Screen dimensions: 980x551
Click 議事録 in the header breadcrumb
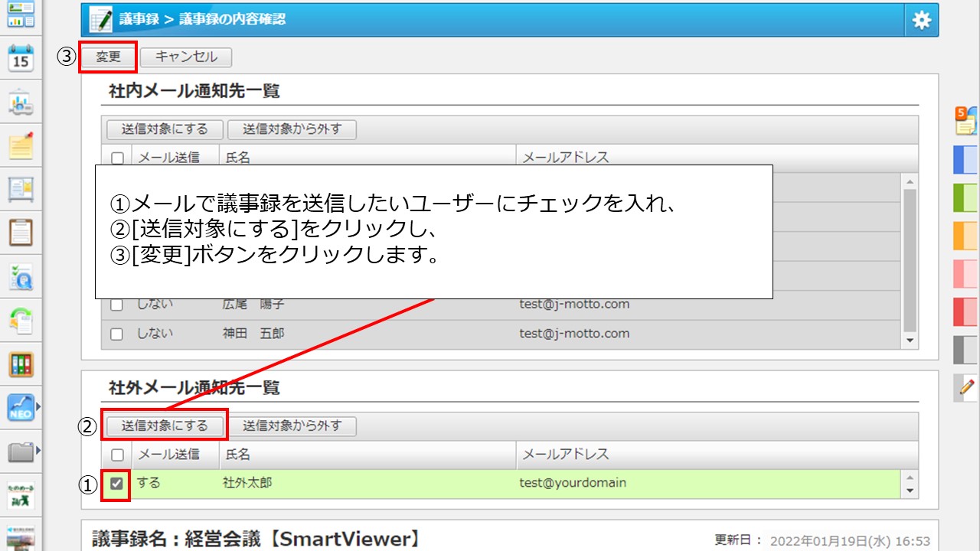[139, 19]
